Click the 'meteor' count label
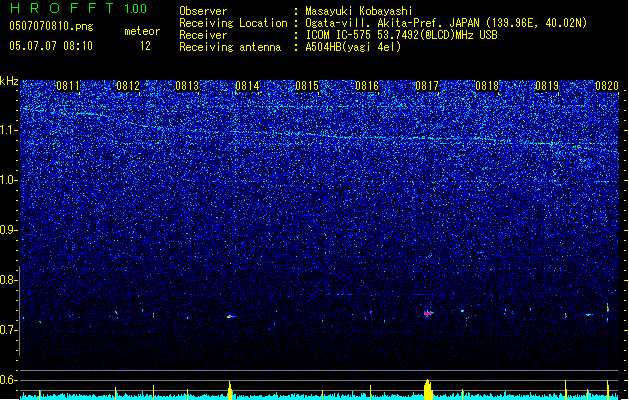 (x=142, y=31)
